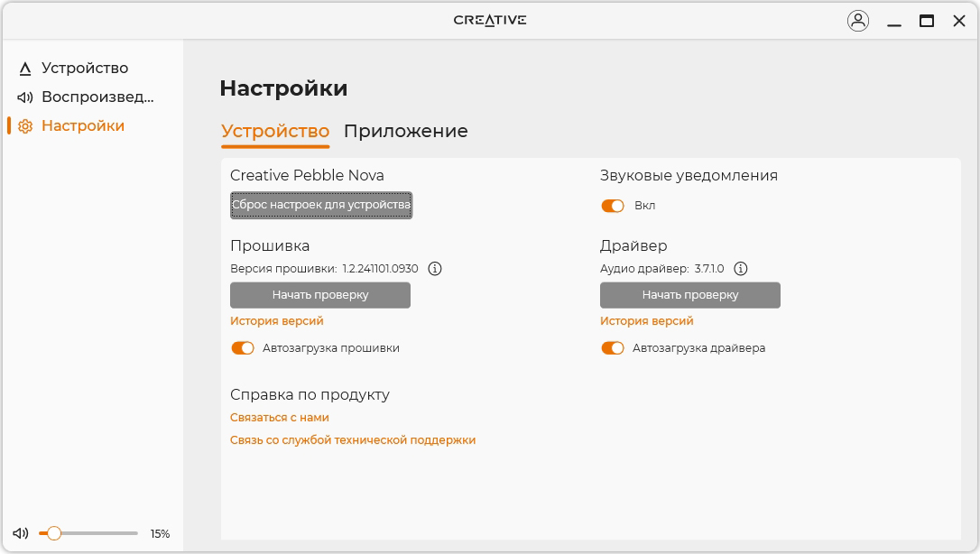
Task: Click the Настройки gear sidebar icon
Action: click(x=25, y=126)
